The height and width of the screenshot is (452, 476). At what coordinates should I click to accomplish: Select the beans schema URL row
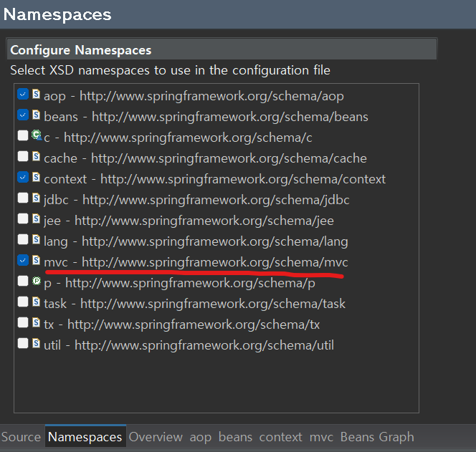(x=206, y=117)
